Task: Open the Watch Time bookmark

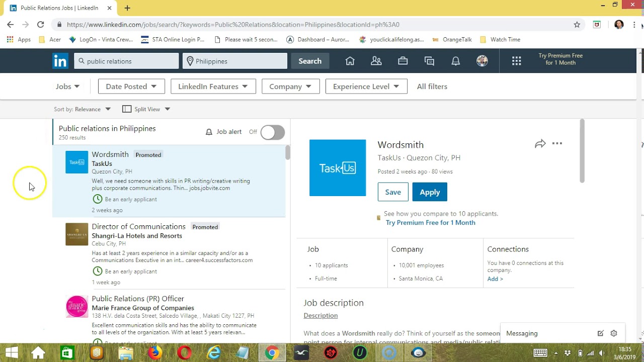Action: tap(500, 39)
